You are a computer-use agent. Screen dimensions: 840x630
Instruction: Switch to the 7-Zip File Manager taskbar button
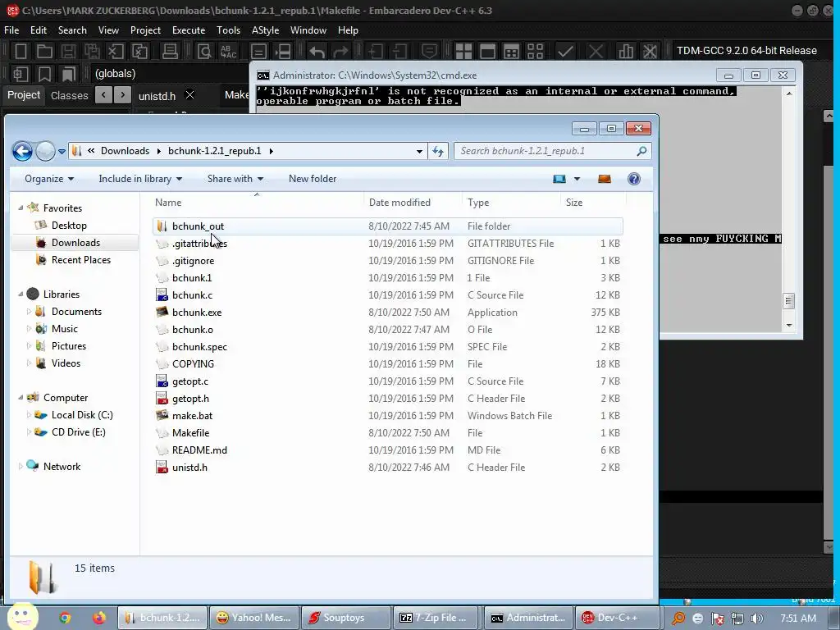click(x=437, y=618)
